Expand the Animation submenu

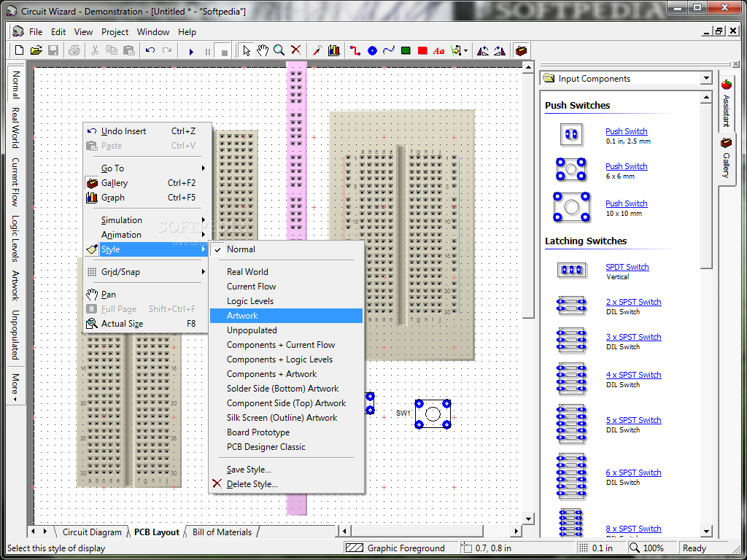[147, 235]
